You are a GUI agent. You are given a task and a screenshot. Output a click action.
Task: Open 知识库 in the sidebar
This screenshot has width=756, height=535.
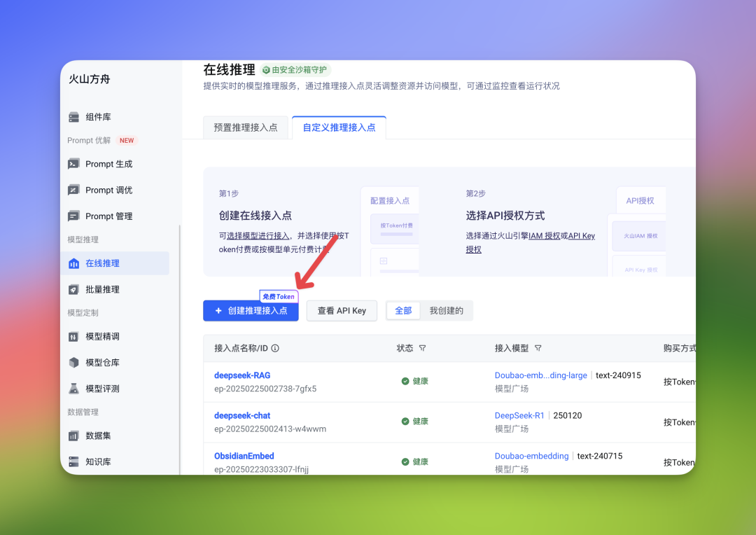pos(98,461)
